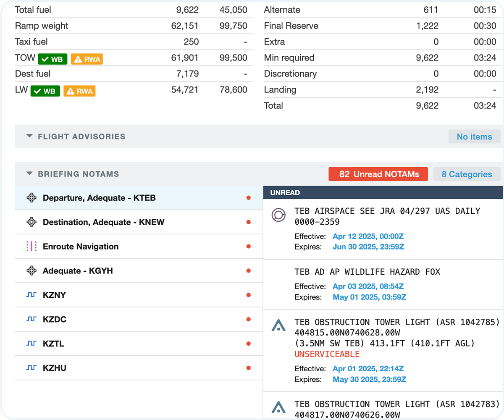This screenshot has height=420, width=504.
Task: Open the 8 Categories filter
Action: coord(467,174)
